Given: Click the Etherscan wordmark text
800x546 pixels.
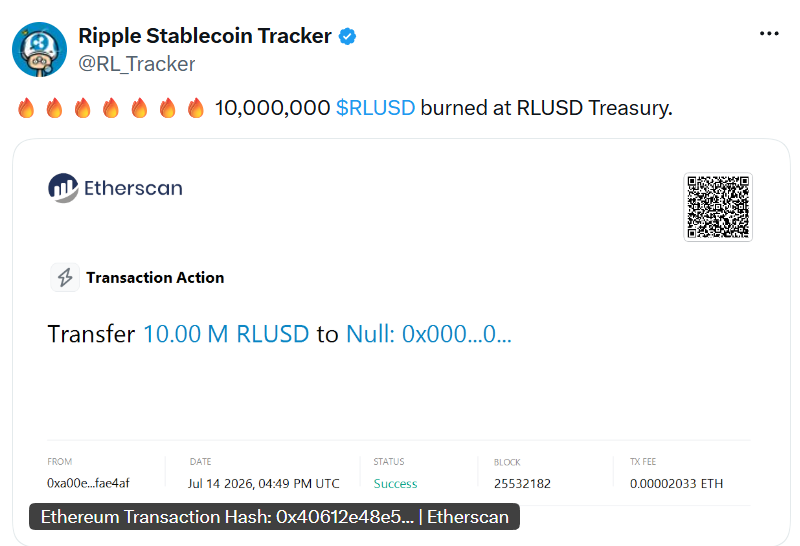Looking at the screenshot, I should pos(133,188).
